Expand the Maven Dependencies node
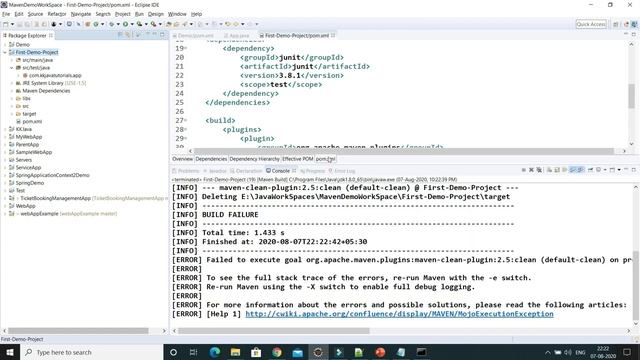The width and height of the screenshot is (640, 360). [x=12, y=91]
